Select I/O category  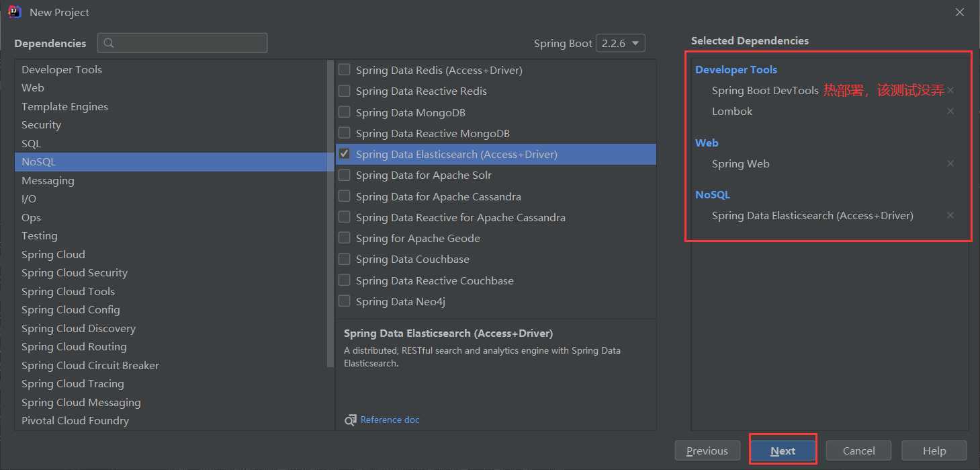tap(171, 199)
